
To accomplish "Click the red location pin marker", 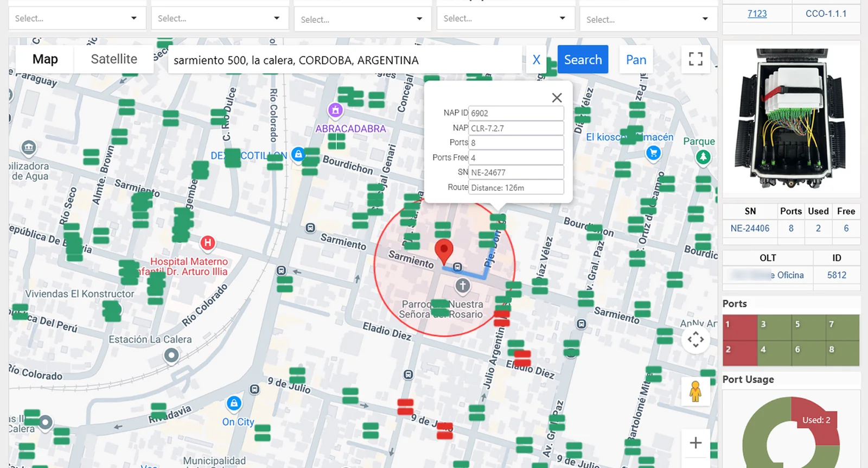I will [x=444, y=251].
